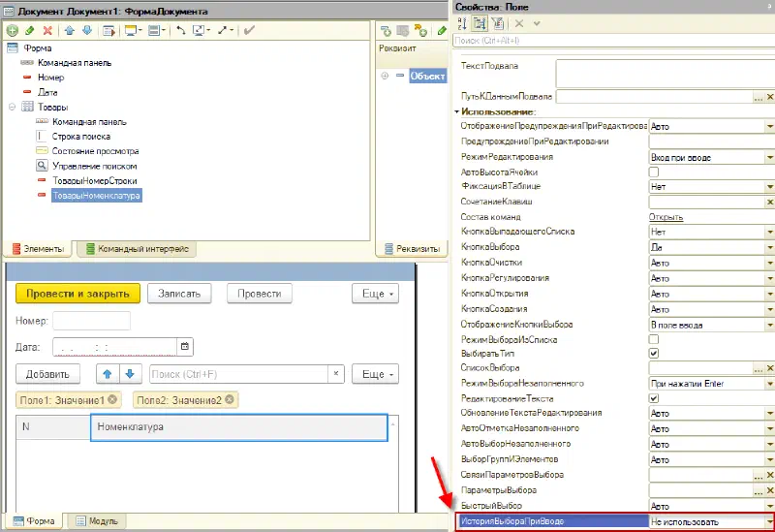
Task: Click the down arrow button in preview table
Action: [130, 374]
